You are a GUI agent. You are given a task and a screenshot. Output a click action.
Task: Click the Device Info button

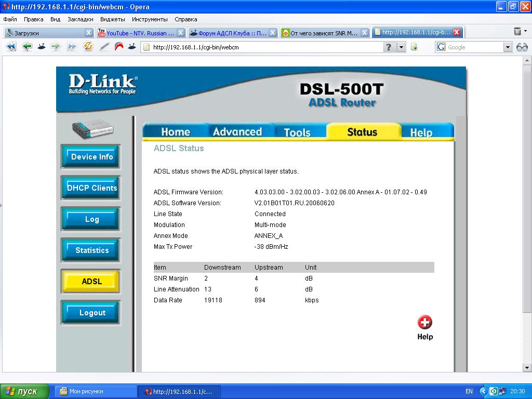(x=91, y=157)
